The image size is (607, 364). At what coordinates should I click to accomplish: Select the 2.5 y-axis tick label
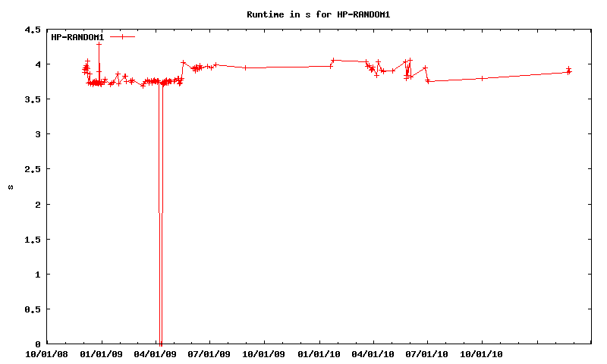point(33,169)
